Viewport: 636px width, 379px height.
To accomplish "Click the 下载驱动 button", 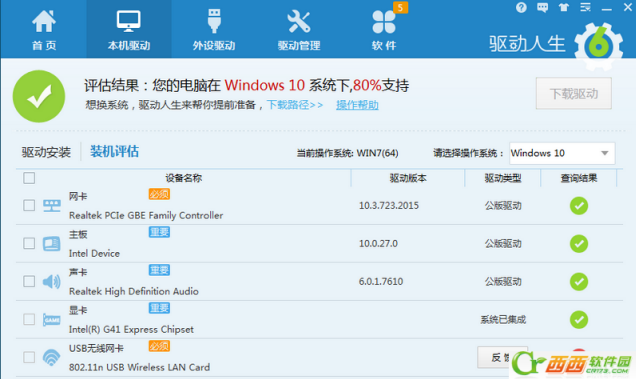I will tap(574, 94).
